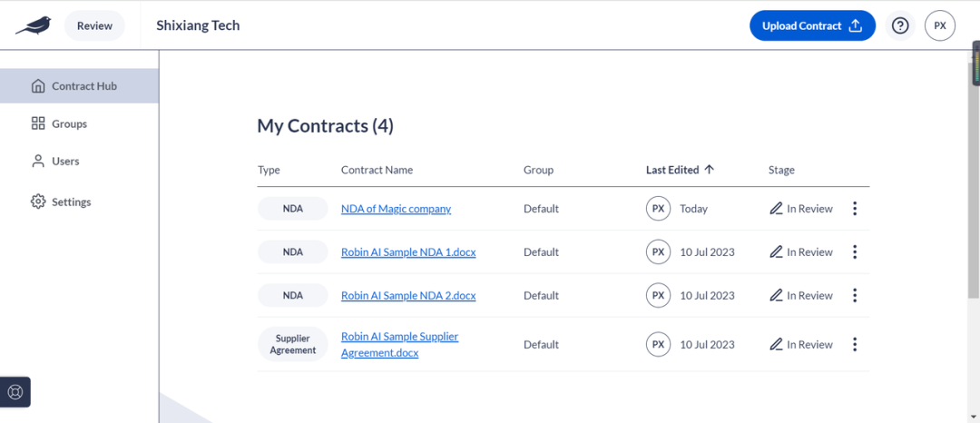
Task: Open the Users sidebar section
Action: point(55,162)
